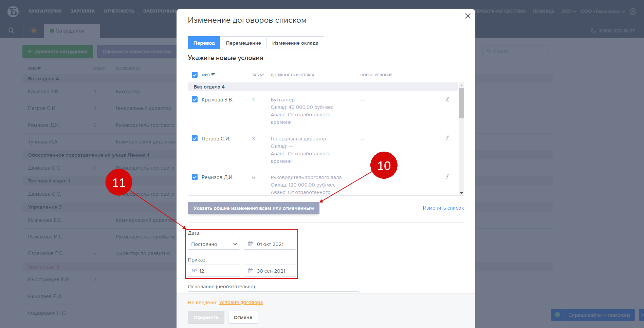Click the scroll-up arrow of the list scrollbar

click(x=461, y=85)
